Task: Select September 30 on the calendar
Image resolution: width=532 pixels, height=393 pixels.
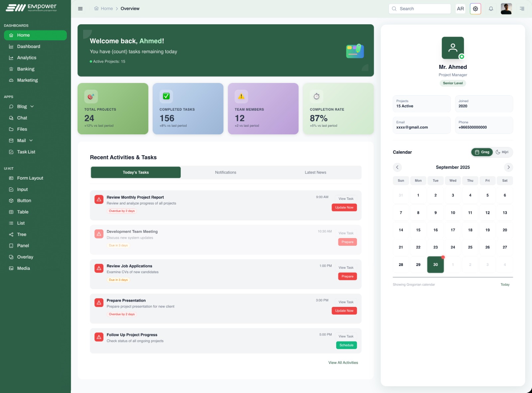Action: (435, 265)
